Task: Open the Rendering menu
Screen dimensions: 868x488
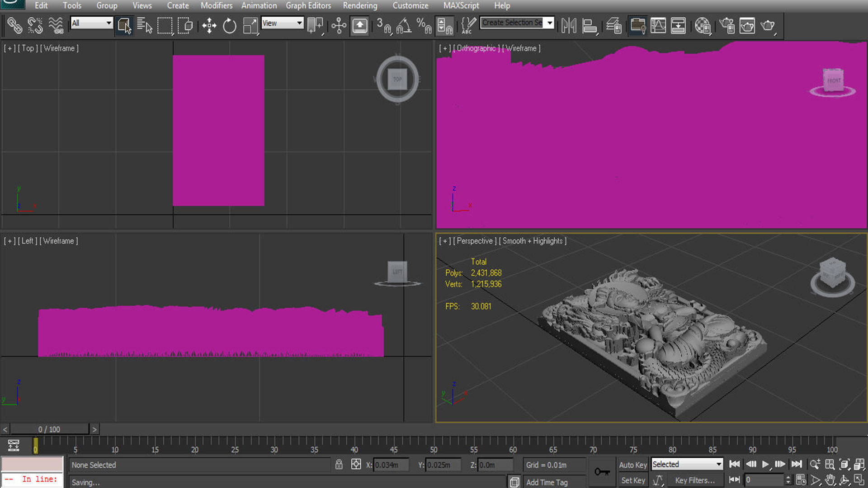Action: pyautogui.click(x=360, y=5)
